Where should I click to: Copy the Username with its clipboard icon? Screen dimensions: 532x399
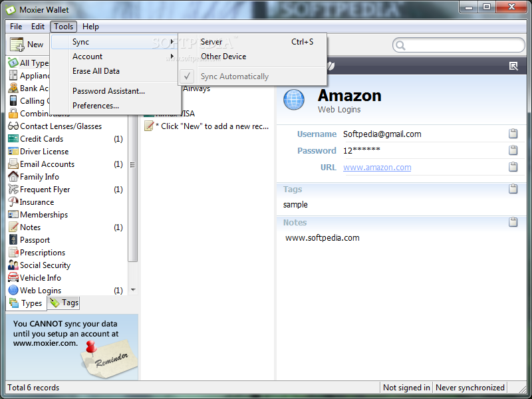513,134
